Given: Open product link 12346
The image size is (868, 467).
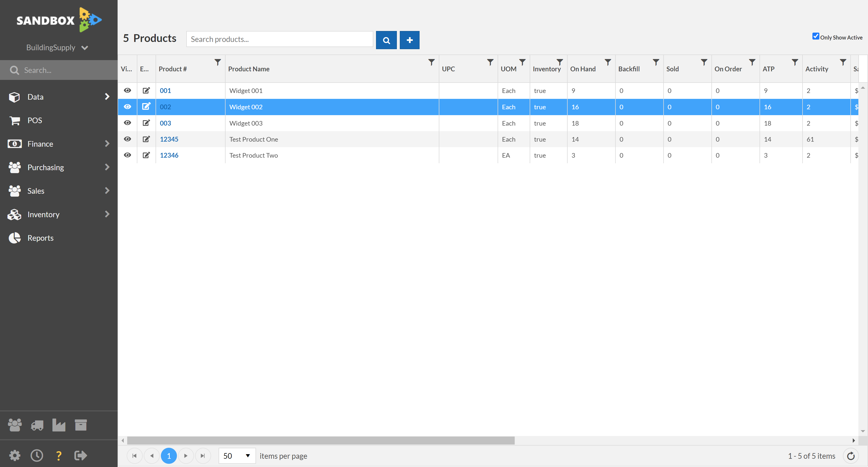Looking at the screenshot, I should point(169,155).
